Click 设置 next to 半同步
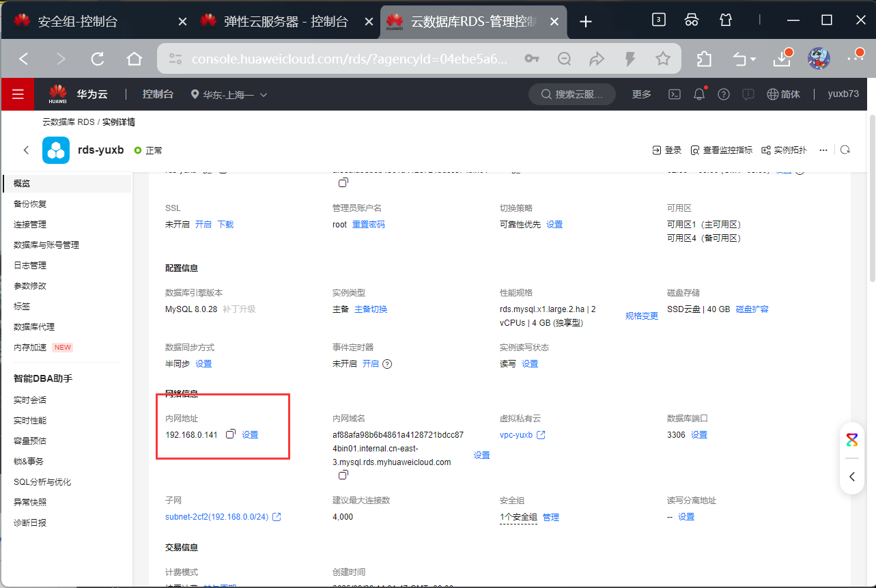This screenshot has width=876, height=588. click(203, 363)
